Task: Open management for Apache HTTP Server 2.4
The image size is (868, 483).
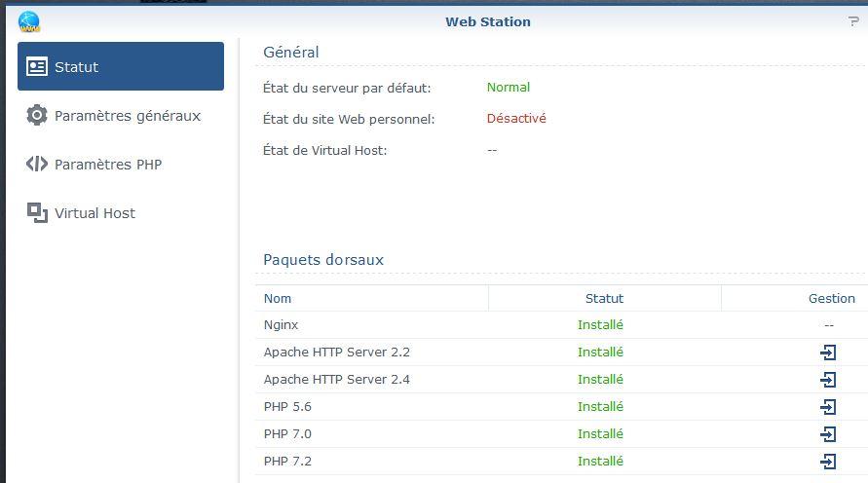Action: [x=828, y=380]
